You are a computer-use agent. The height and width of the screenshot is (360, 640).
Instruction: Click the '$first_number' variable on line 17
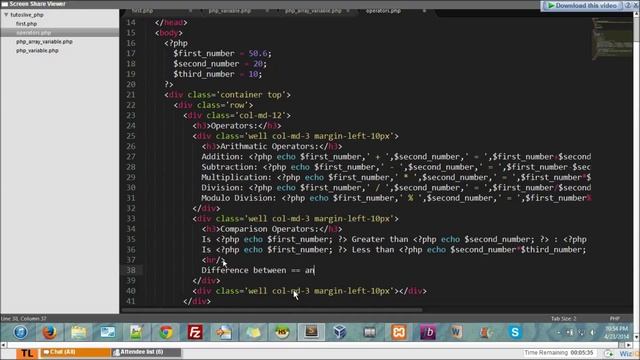(x=204, y=53)
